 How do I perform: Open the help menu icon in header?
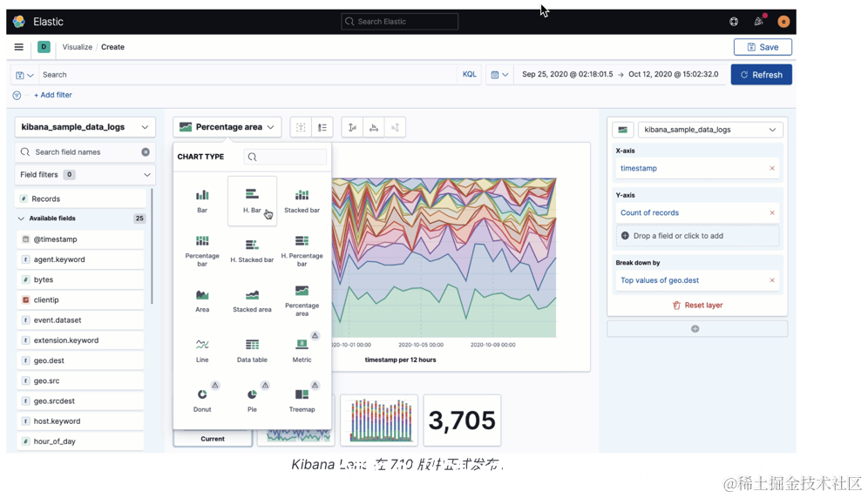pyautogui.click(x=734, y=22)
